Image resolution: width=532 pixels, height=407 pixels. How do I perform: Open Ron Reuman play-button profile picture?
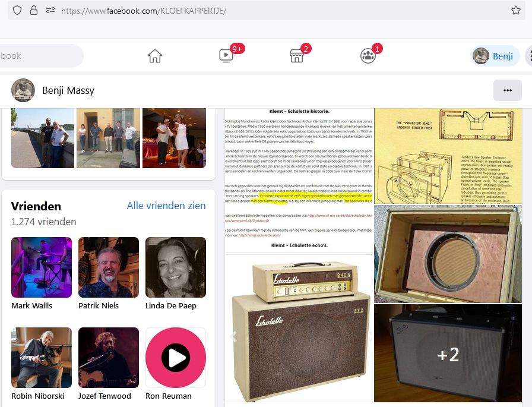(176, 358)
